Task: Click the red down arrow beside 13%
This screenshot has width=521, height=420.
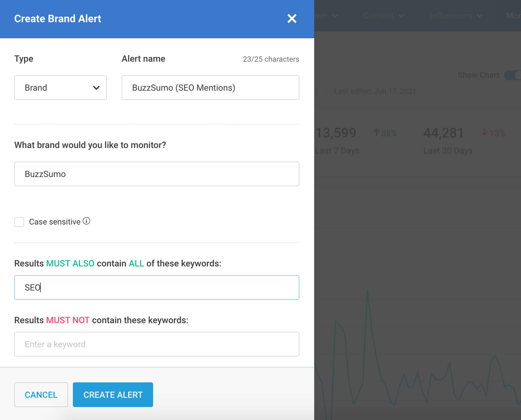Action: click(484, 133)
